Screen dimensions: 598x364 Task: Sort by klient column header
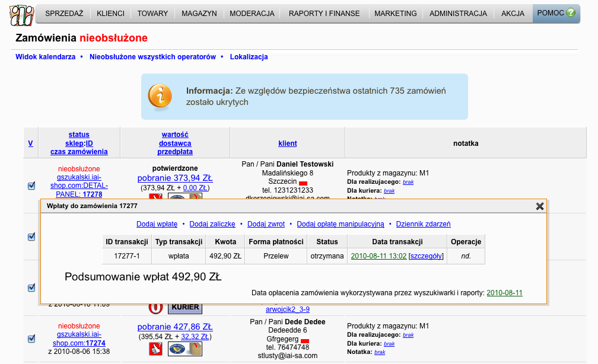[288, 143]
